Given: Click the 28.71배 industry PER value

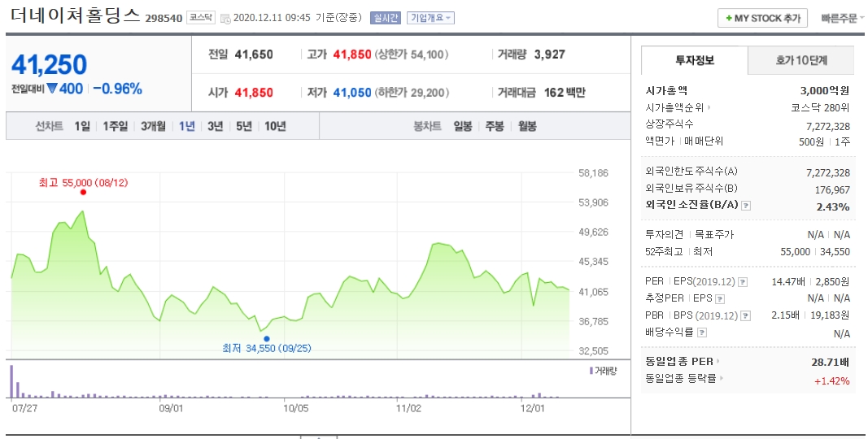Looking at the screenshot, I should click(x=831, y=362).
